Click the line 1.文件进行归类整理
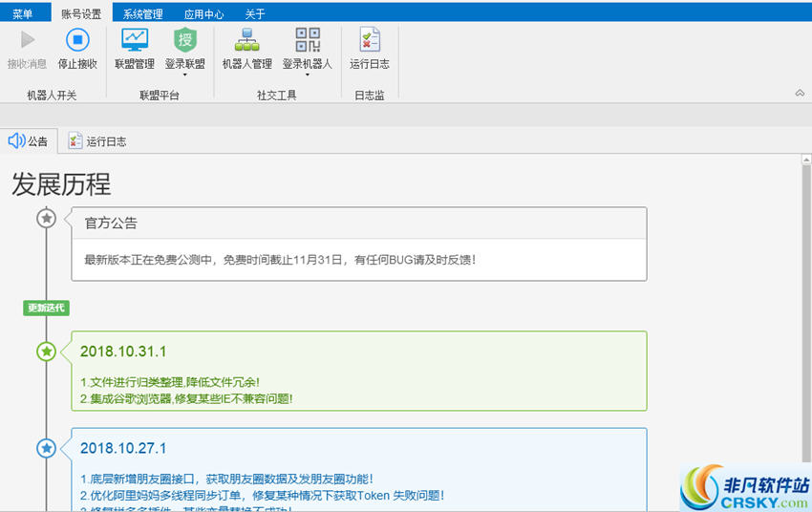812x512 pixels. [x=170, y=383]
